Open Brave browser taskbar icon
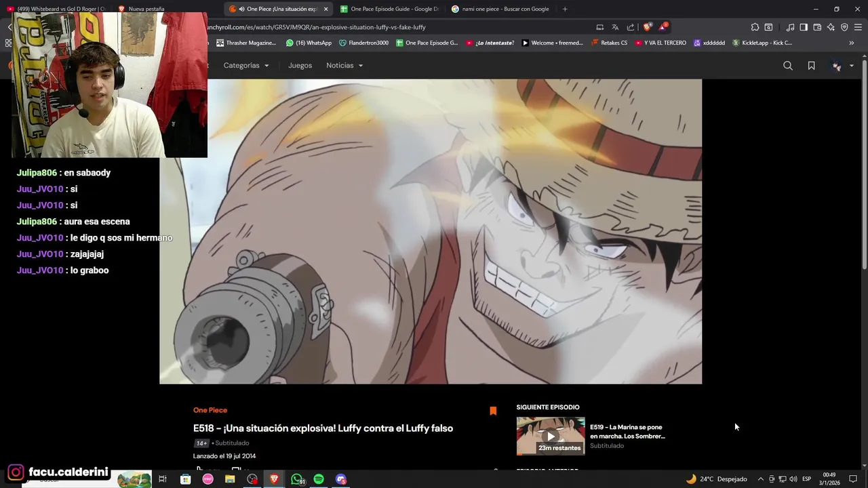This screenshot has width=868, height=488. pyautogui.click(x=274, y=479)
